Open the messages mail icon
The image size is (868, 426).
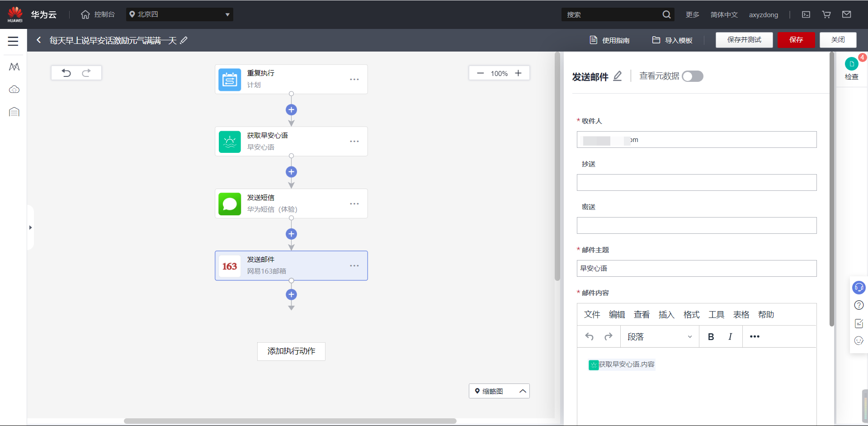point(847,14)
